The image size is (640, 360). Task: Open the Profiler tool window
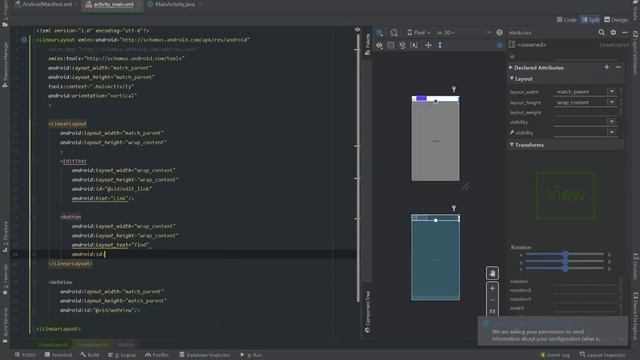pos(157,355)
